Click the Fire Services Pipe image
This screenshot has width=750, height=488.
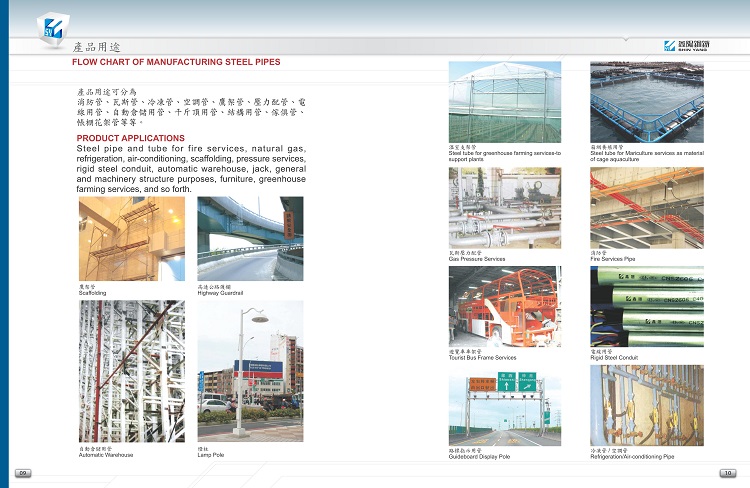(646, 207)
